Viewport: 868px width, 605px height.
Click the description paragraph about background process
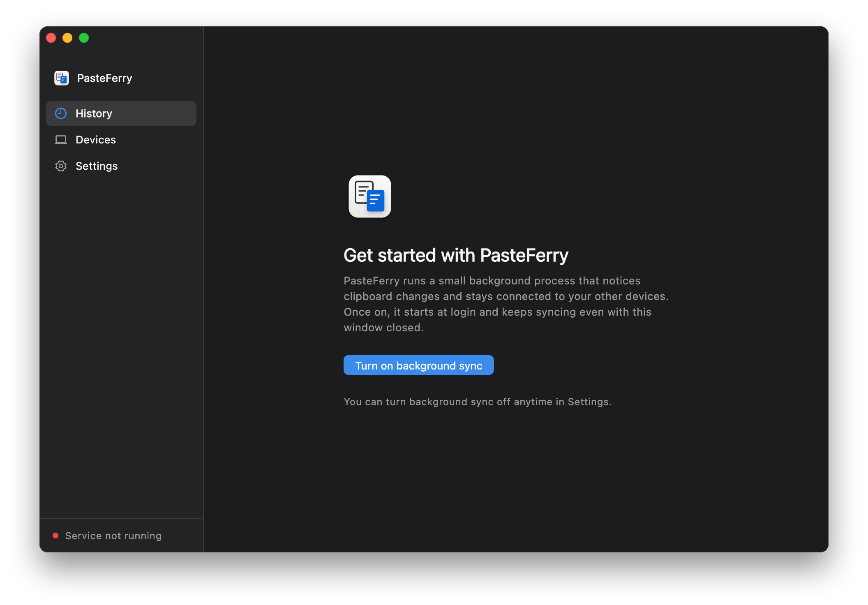tap(506, 304)
